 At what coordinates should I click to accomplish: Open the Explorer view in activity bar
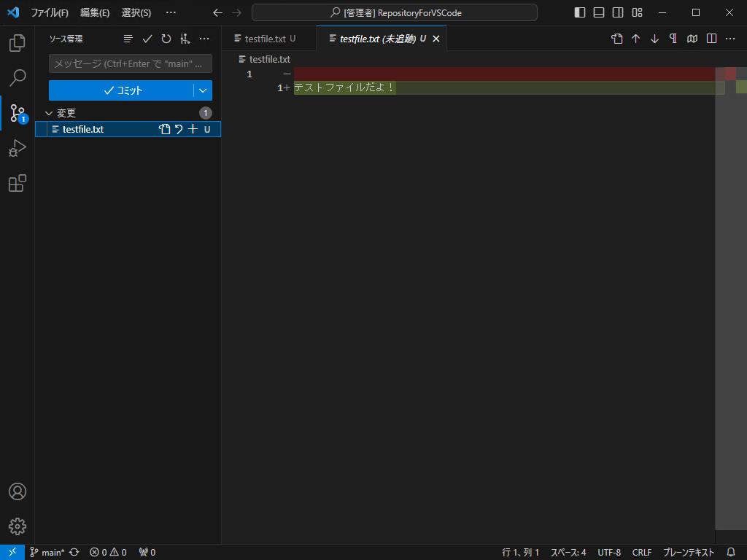point(18,43)
